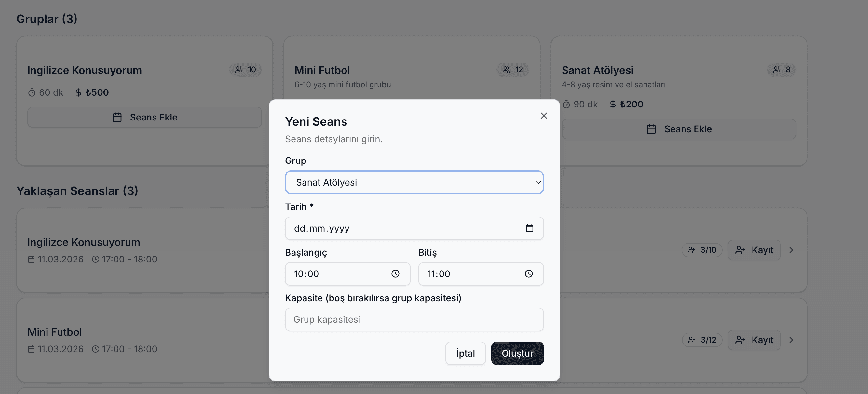Click Başlangıç time value 10:00

306,274
